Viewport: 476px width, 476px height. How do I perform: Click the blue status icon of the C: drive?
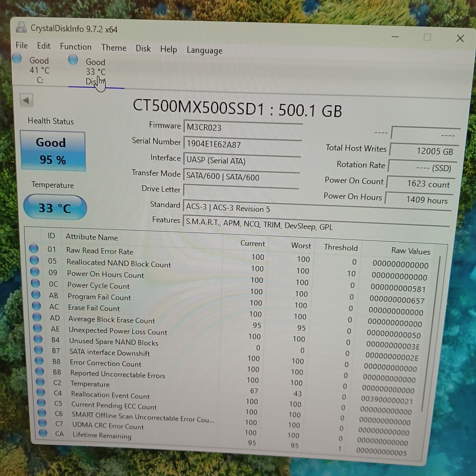coord(17,58)
